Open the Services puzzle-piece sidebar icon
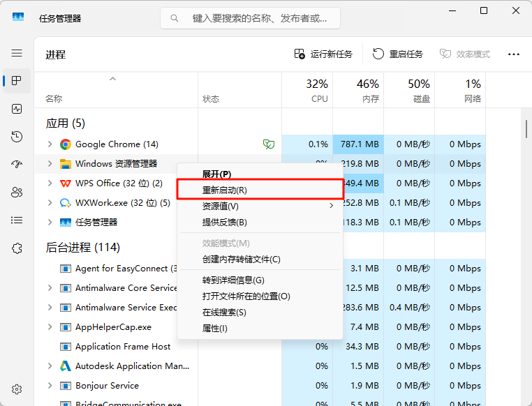Viewport: 532px width, 406px height. pyautogui.click(x=17, y=248)
